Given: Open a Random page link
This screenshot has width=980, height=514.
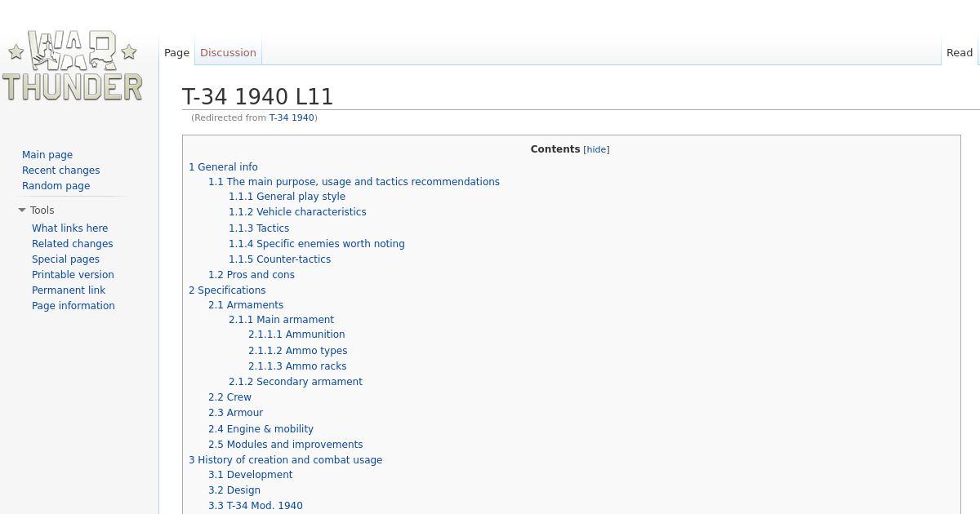Looking at the screenshot, I should (56, 186).
